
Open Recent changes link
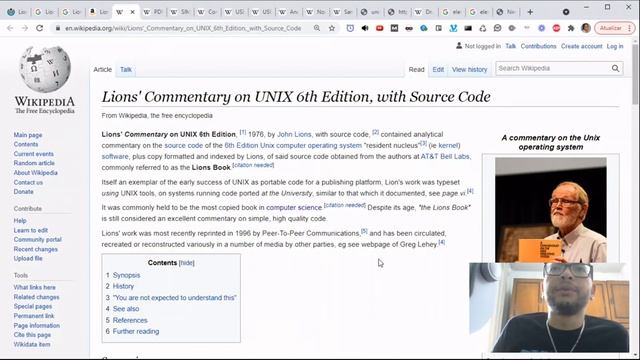36,249
